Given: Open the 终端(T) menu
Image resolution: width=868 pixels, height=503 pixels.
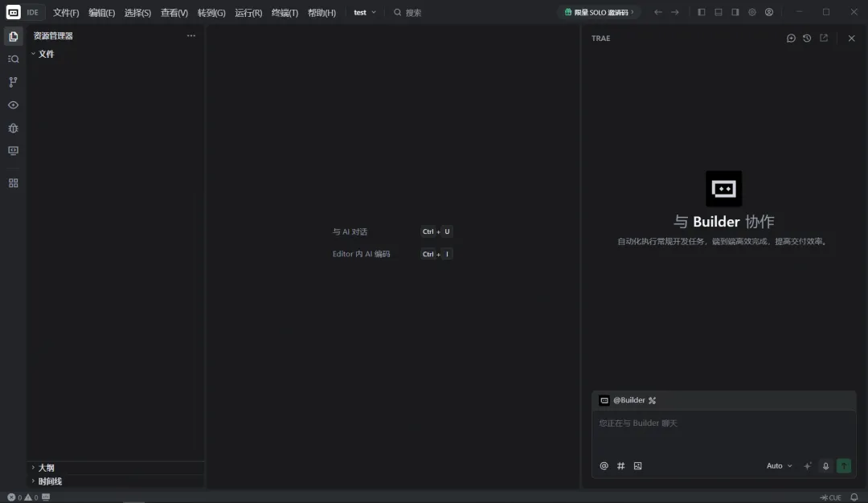Looking at the screenshot, I should point(285,12).
